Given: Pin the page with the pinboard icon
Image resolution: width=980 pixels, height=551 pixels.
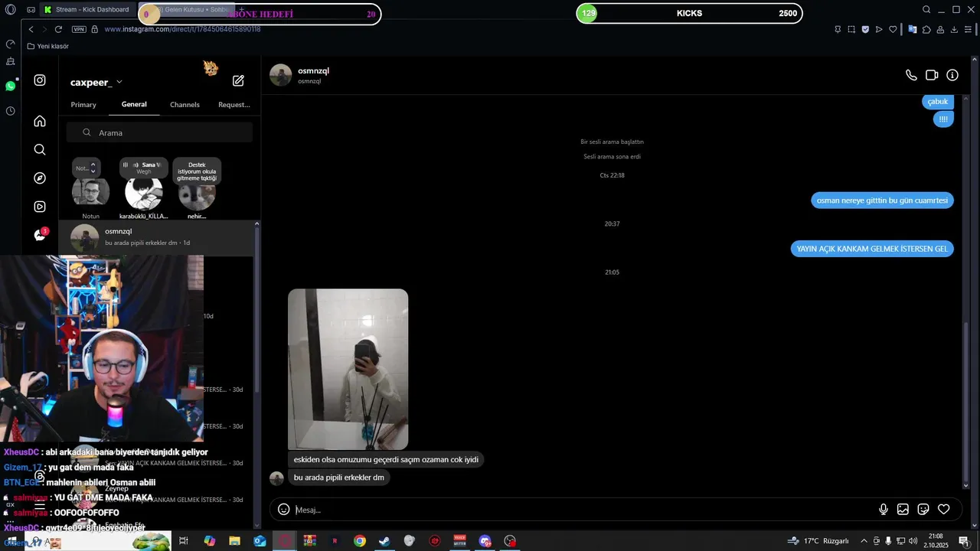Looking at the screenshot, I should pyautogui.click(x=838, y=29).
